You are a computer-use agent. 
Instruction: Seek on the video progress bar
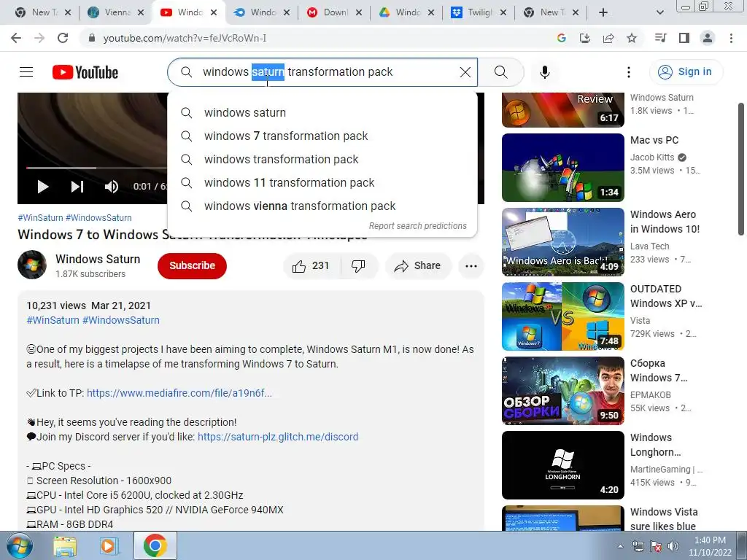[x=96, y=168]
